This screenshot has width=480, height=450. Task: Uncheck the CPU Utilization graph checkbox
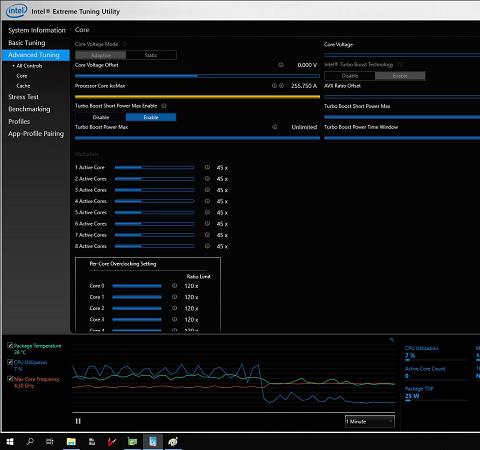(x=10, y=362)
